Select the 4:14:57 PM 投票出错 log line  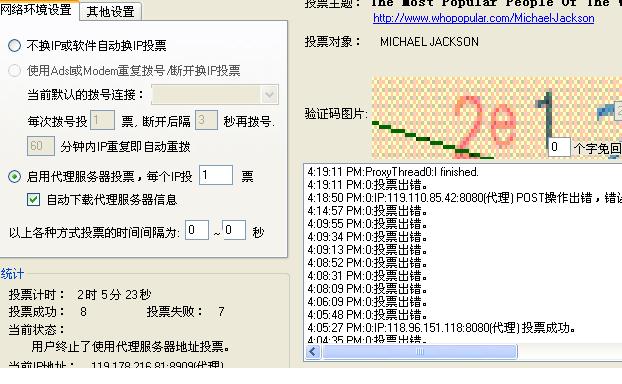click(367, 211)
